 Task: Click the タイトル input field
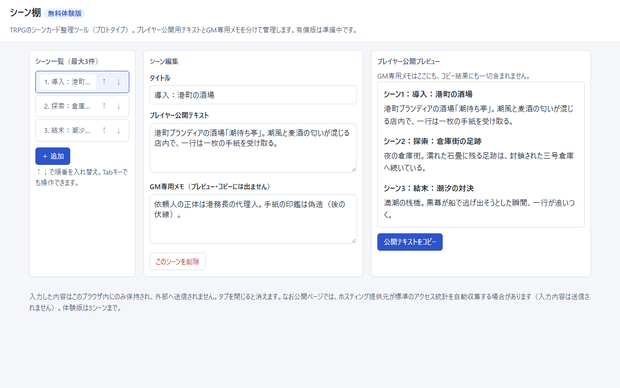coord(253,95)
